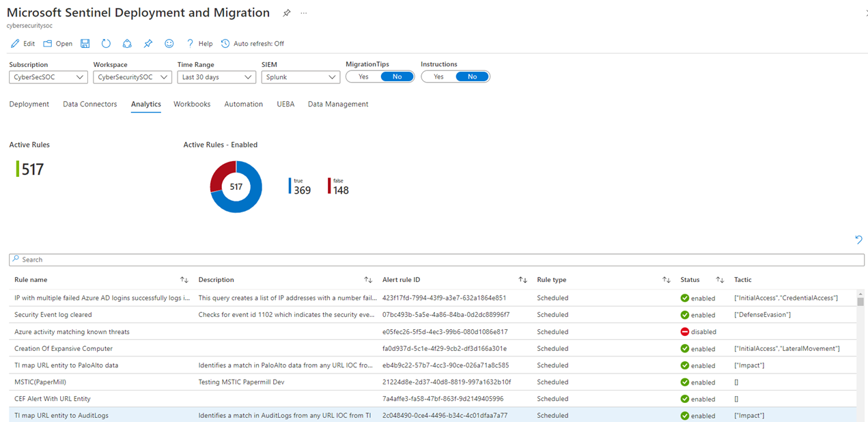
Task: Select row TI map URL entity to AuditLogs
Action: pyautogui.click(x=432, y=415)
